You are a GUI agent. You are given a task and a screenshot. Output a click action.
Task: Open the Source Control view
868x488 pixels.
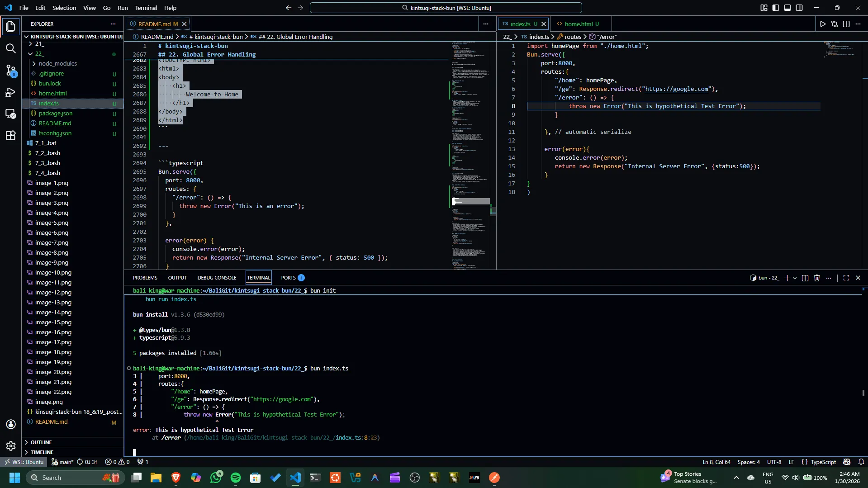point(10,70)
